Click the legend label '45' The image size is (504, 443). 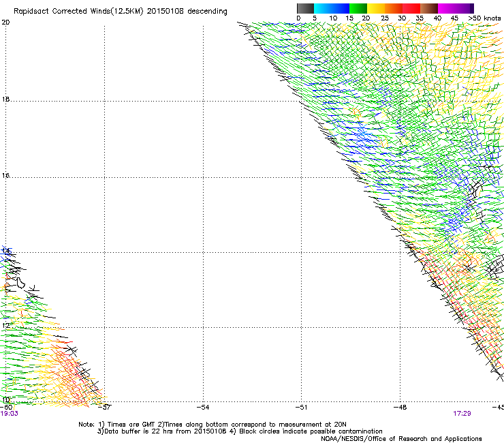coord(454,18)
